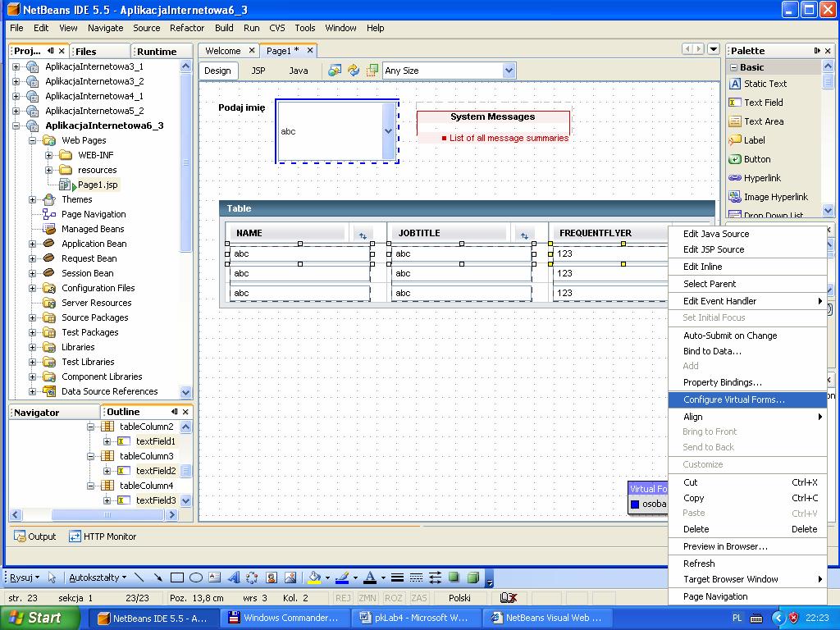Switch the editor to JSP view
Screen dimensions: 840x630
pyautogui.click(x=258, y=71)
